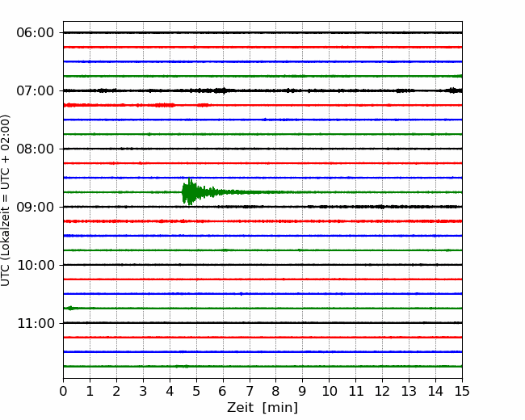Select the x-axis tick label 4
This screenshot has width=525, height=420.
(x=170, y=391)
